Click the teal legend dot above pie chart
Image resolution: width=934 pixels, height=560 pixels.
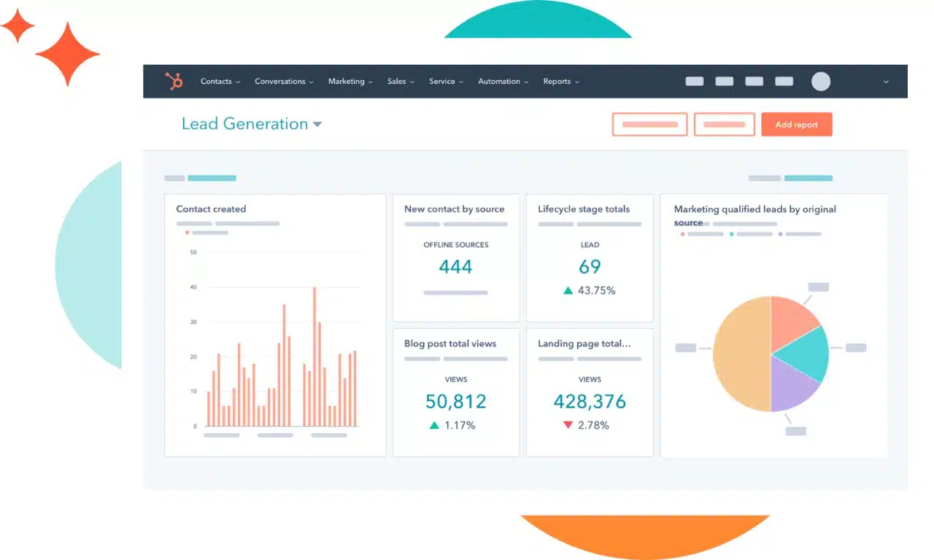pyautogui.click(x=732, y=234)
